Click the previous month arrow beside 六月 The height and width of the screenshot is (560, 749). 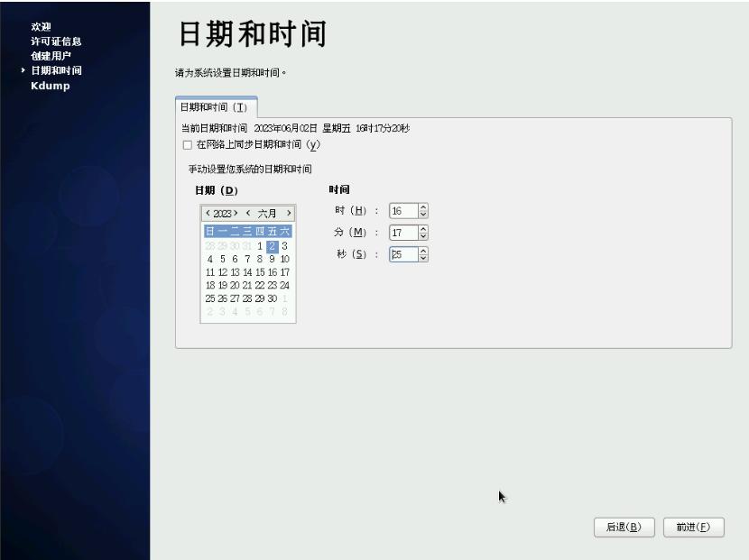point(249,214)
